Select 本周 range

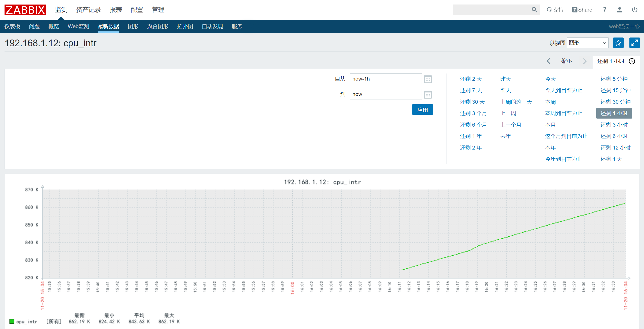[x=550, y=102]
